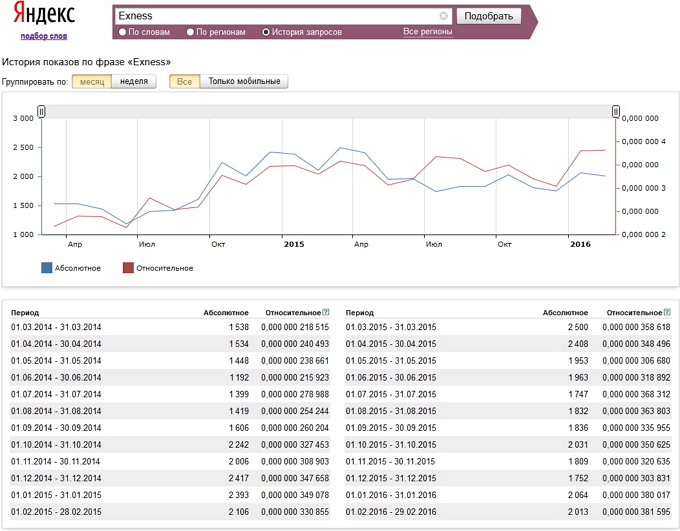The height and width of the screenshot is (531, 680).
Task: Click relative value 0,000 000 218 515
Action: pos(295,327)
